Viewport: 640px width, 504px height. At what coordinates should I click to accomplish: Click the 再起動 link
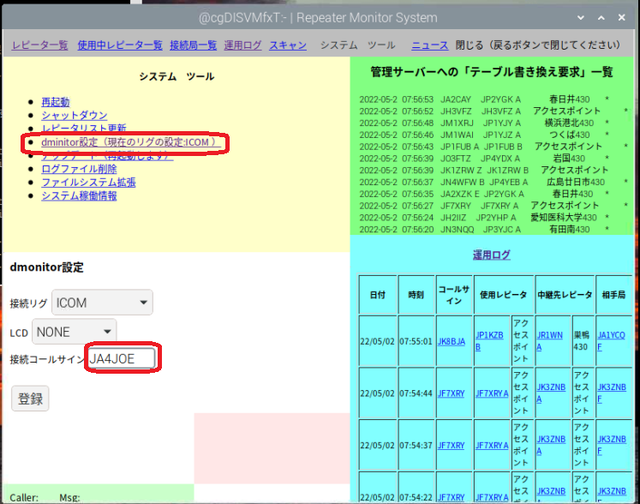(56, 102)
